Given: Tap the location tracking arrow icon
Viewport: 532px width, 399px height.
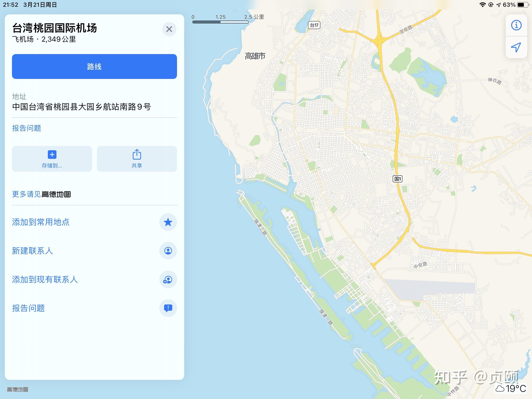Looking at the screenshot, I should click(516, 47).
